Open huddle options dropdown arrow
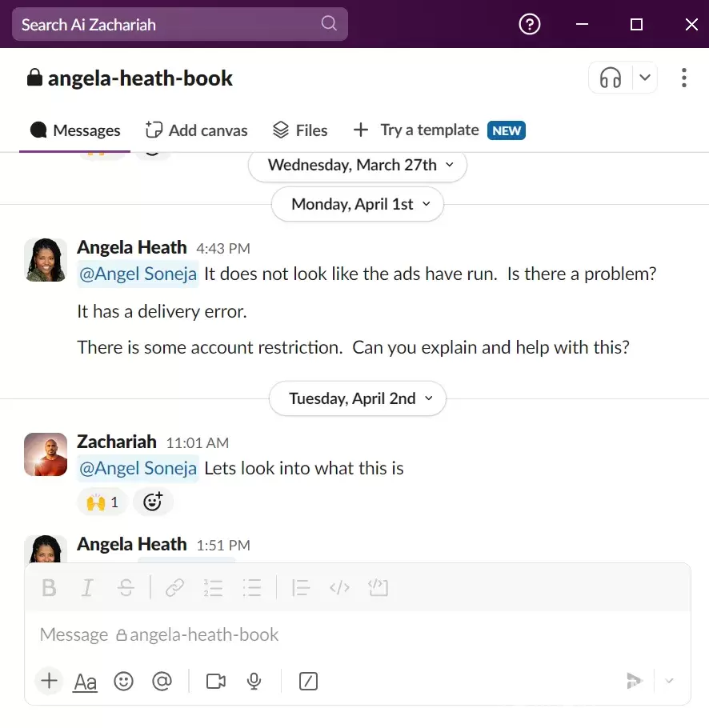The width and height of the screenshot is (709, 728). click(x=644, y=78)
